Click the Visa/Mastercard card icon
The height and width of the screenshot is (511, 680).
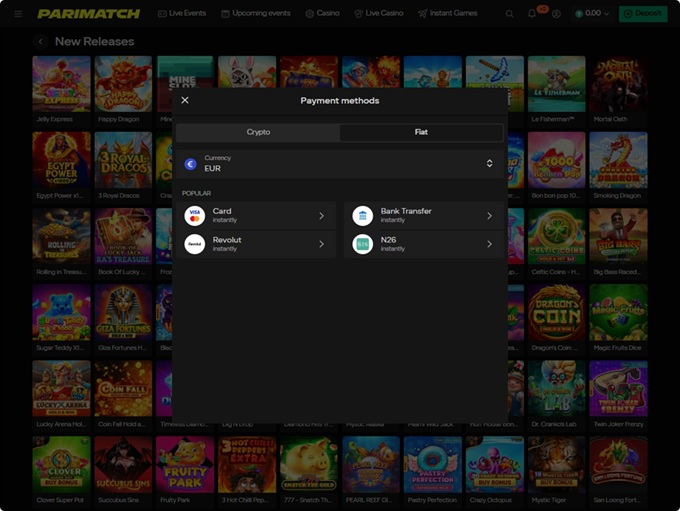tap(194, 215)
